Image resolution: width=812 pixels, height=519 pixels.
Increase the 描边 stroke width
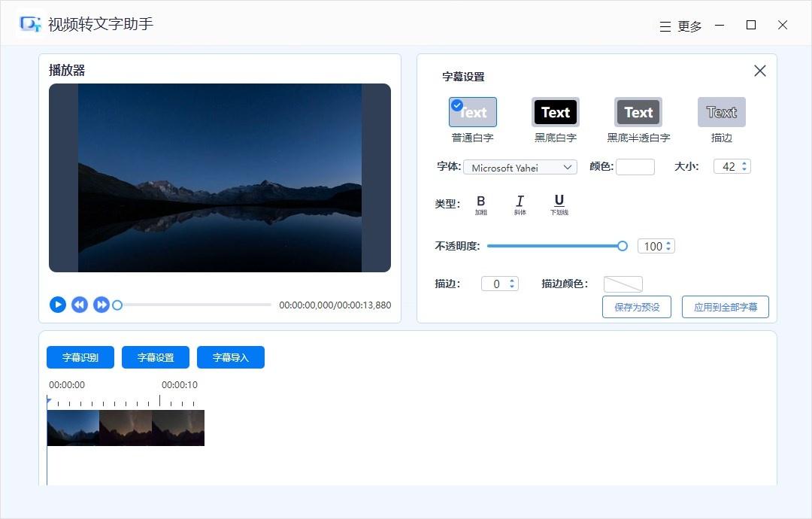(x=512, y=281)
